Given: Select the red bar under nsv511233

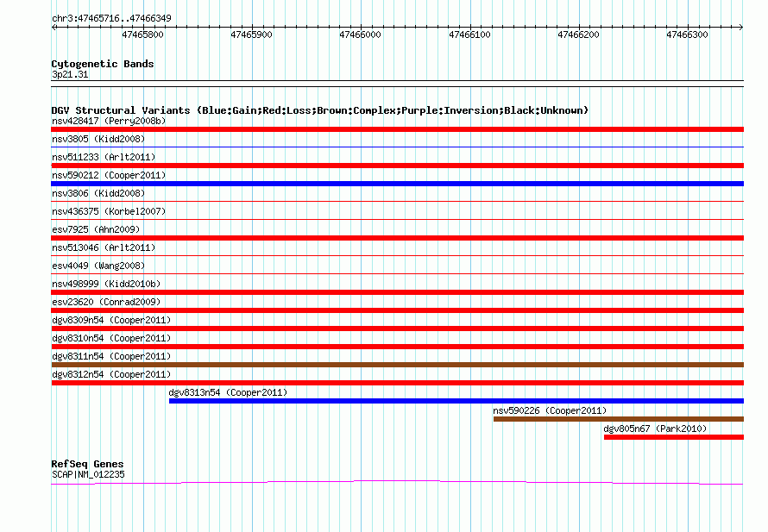Looking at the screenshot, I should 397,166.
